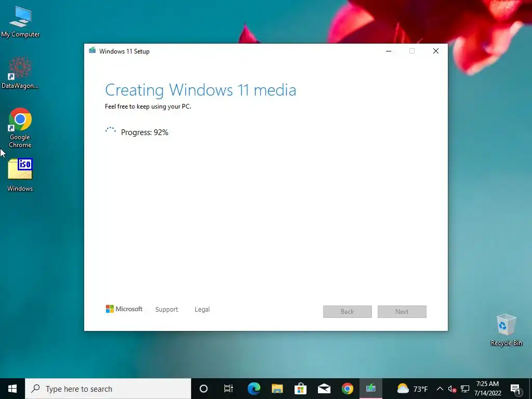This screenshot has width=532, height=399.
Task: Click the Legal link in Setup
Action: pos(202,310)
